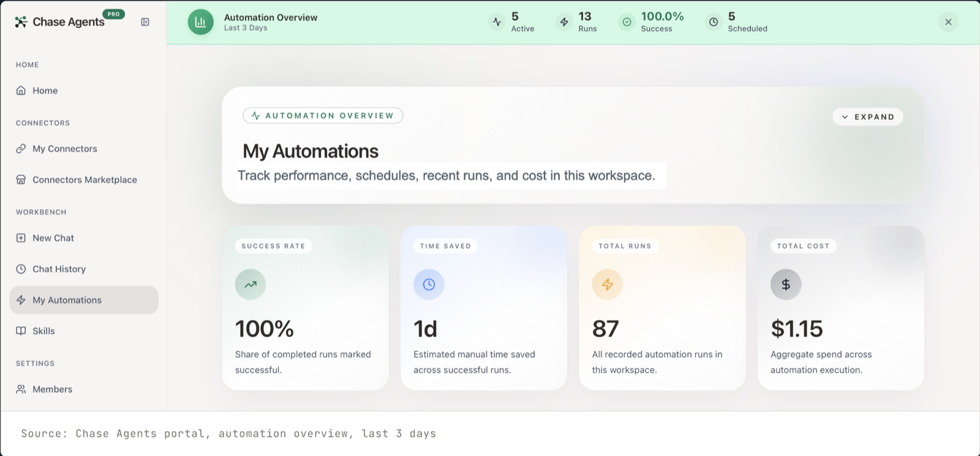Screen dimensions: 980x456
Task: Click the Connectors Marketplace store icon
Action: [x=21, y=180]
